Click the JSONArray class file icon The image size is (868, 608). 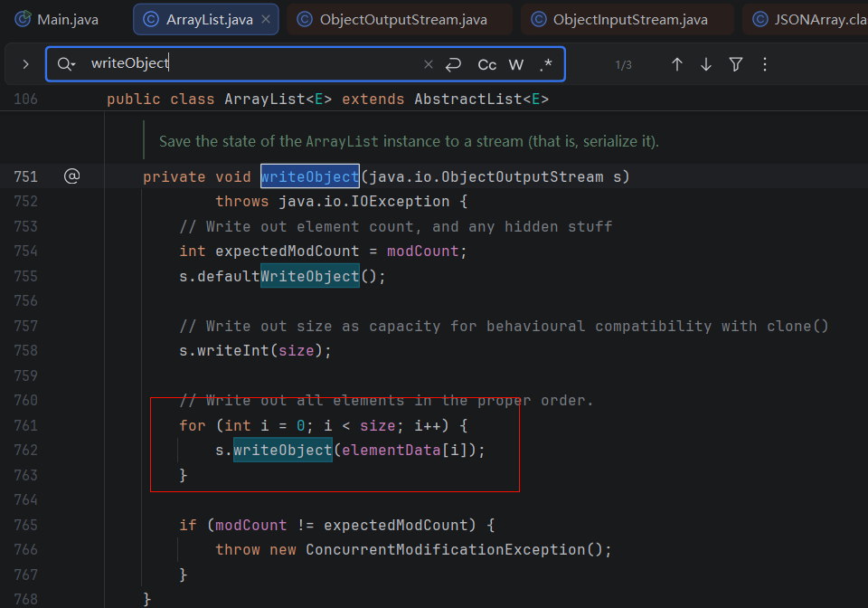761,19
